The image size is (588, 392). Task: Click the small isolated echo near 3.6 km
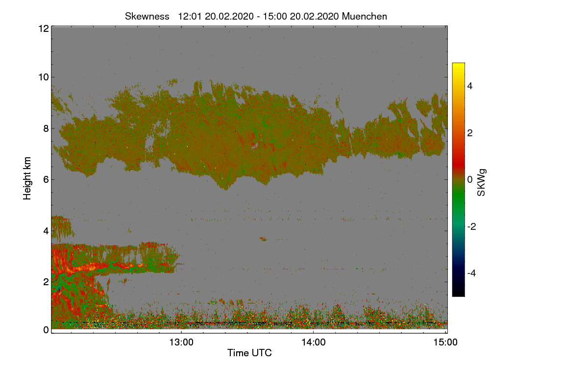pos(263,239)
